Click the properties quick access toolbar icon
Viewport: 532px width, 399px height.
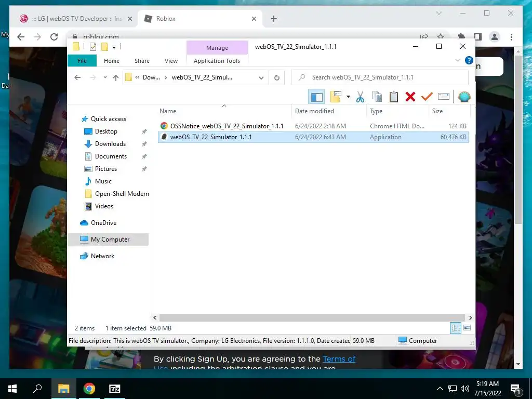tap(92, 47)
